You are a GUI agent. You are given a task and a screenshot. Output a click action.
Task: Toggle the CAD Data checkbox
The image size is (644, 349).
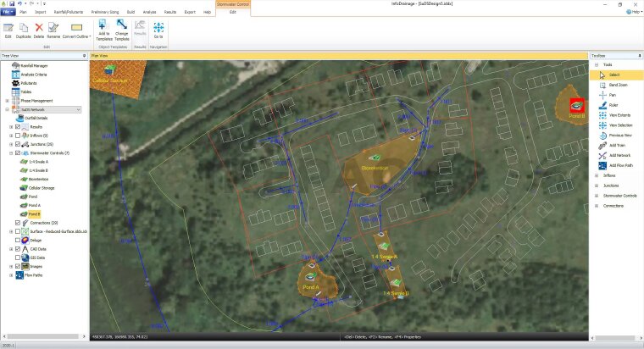[x=18, y=250]
